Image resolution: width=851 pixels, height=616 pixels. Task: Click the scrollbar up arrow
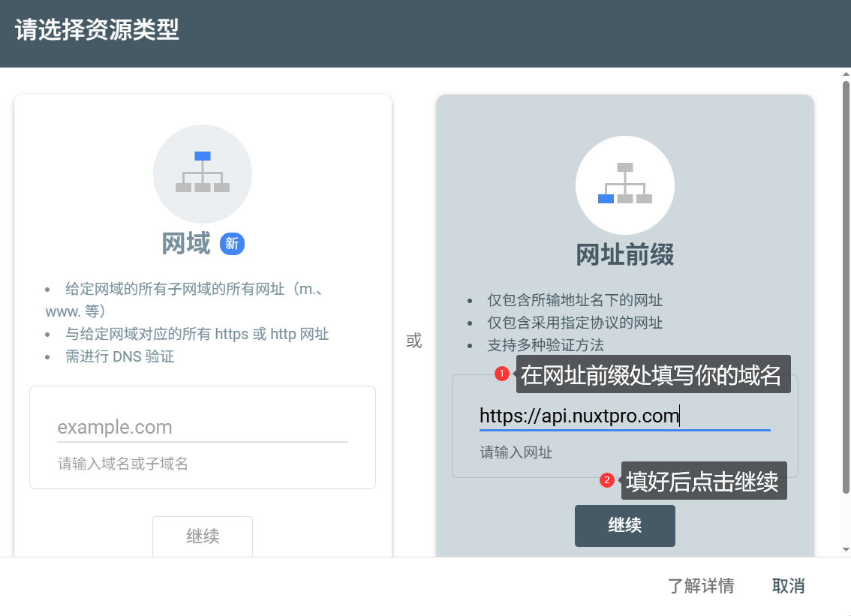point(846,75)
